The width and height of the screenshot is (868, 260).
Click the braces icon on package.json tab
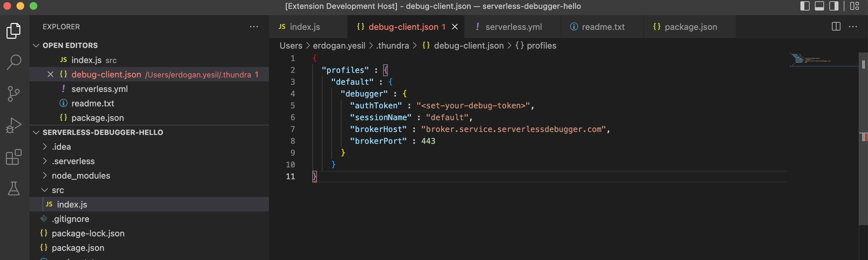point(656,27)
